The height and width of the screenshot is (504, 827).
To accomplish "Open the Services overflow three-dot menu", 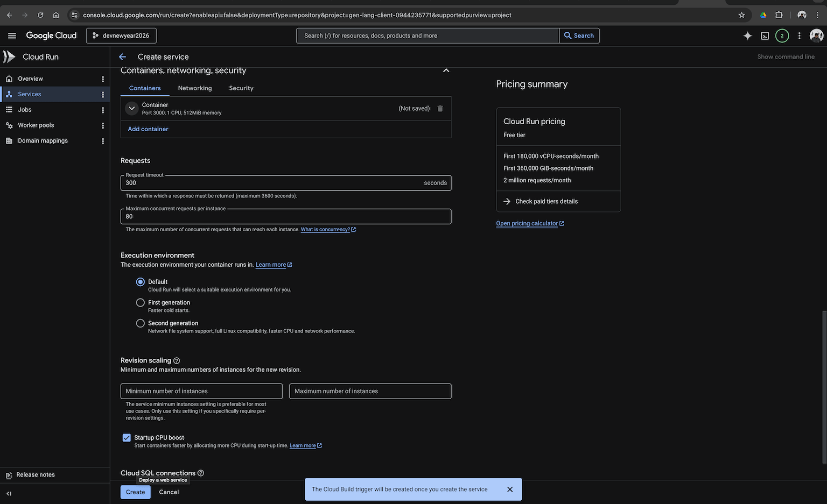I will [x=103, y=94].
